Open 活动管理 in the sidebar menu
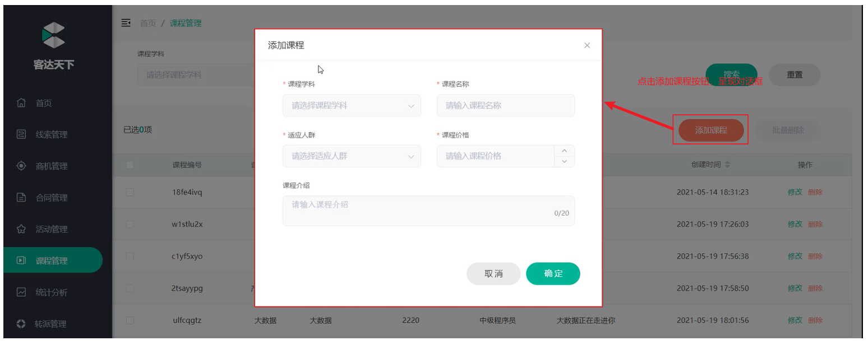The width and height of the screenshot is (868, 345). [52, 229]
